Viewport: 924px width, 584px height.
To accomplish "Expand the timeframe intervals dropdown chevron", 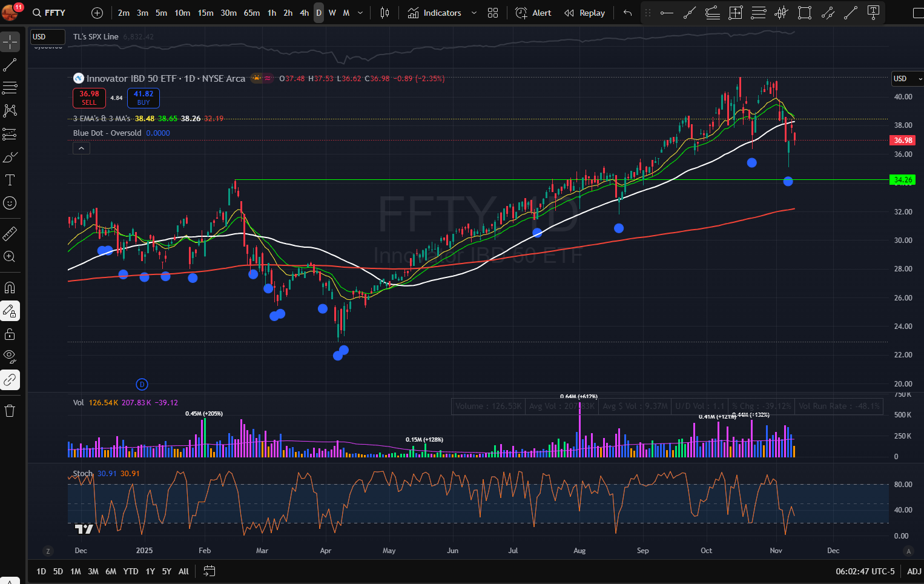I will point(361,13).
